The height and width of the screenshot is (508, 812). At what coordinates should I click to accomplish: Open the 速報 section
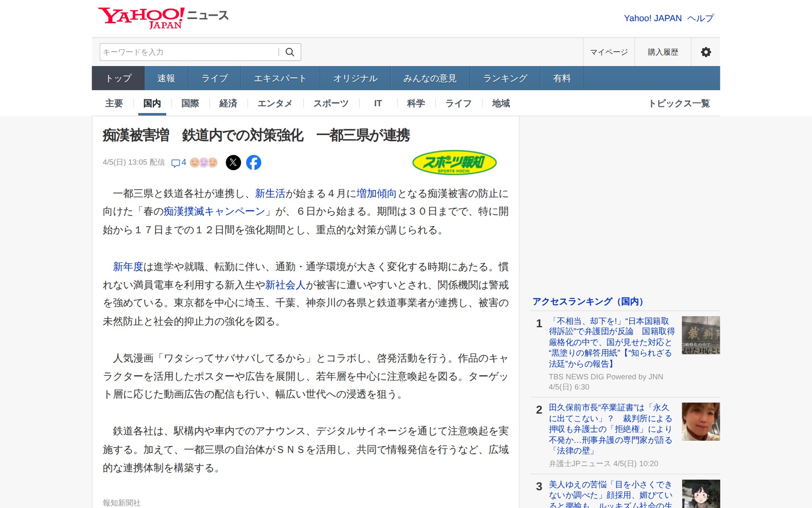point(166,78)
